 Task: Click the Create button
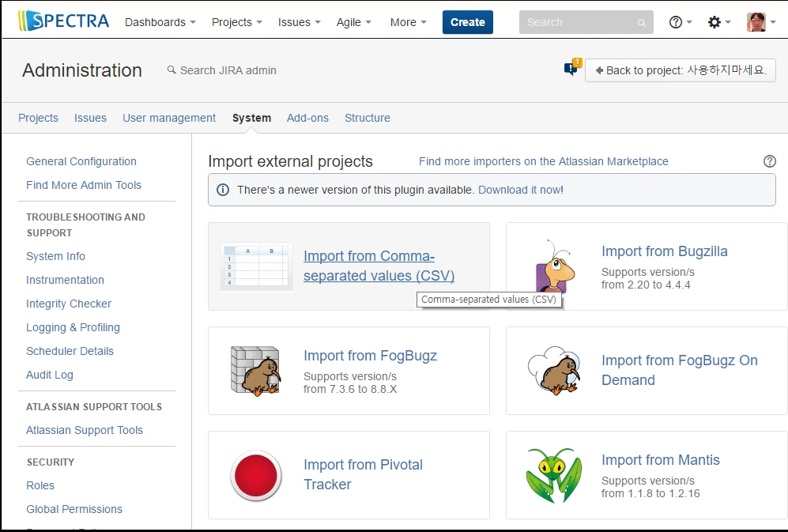click(x=467, y=22)
